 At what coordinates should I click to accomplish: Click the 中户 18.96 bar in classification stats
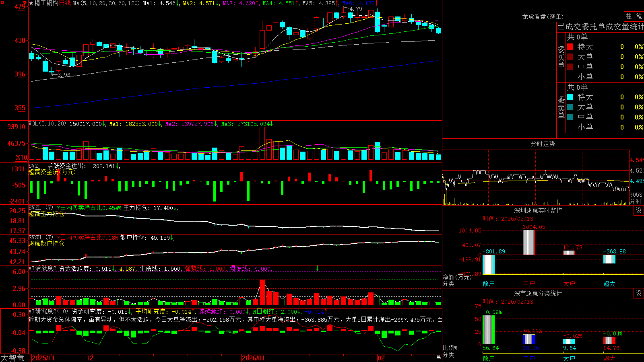(x=529, y=339)
